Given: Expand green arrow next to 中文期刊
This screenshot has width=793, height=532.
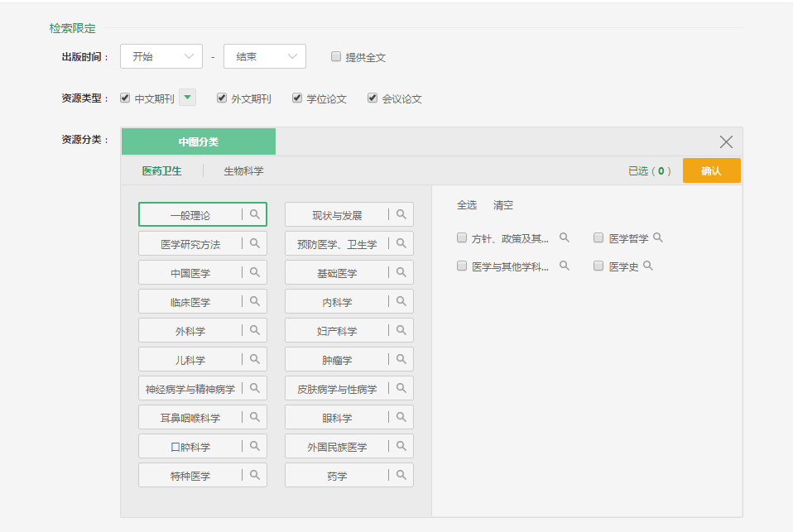Looking at the screenshot, I should pyautogui.click(x=188, y=98).
